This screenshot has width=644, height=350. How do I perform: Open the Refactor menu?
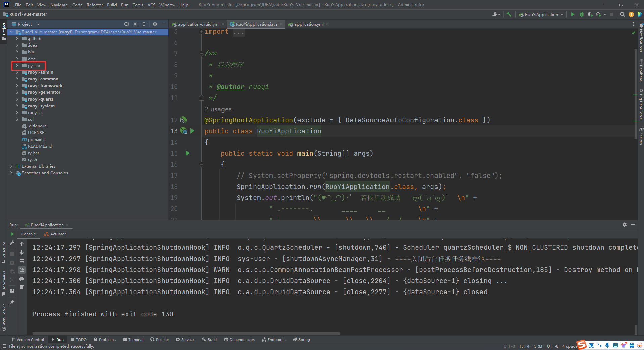pos(95,5)
